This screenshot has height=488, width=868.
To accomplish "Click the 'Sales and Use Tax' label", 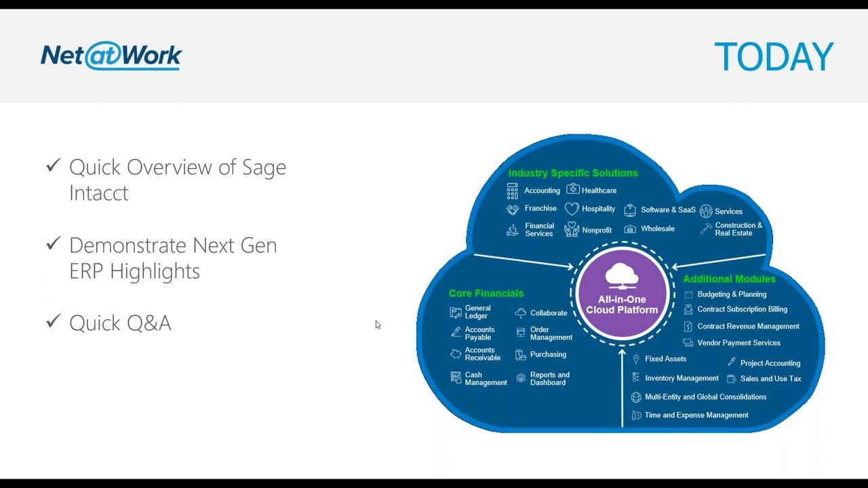I will pyautogui.click(x=771, y=379).
